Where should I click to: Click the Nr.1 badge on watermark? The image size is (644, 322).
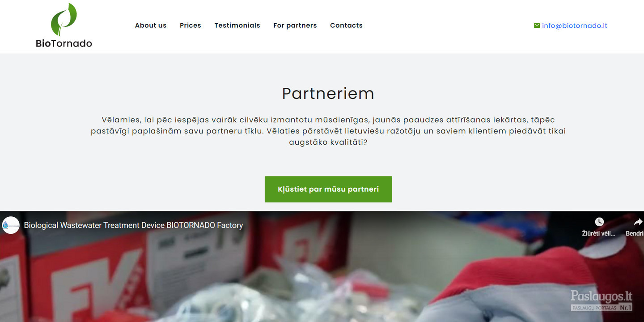pyautogui.click(x=625, y=308)
